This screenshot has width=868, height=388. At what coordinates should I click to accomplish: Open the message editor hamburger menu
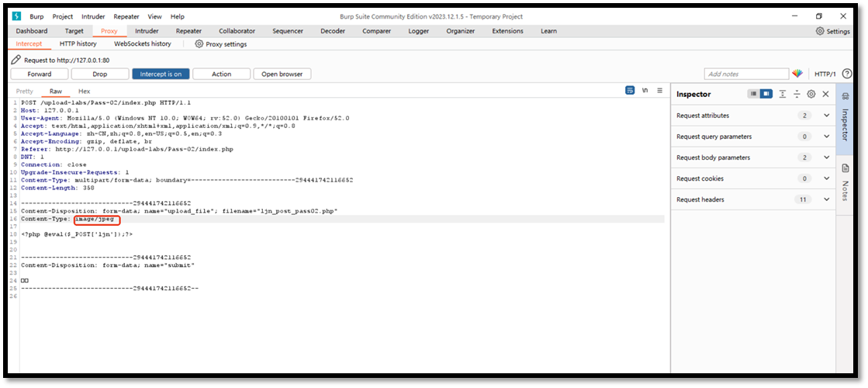pyautogui.click(x=660, y=90)
